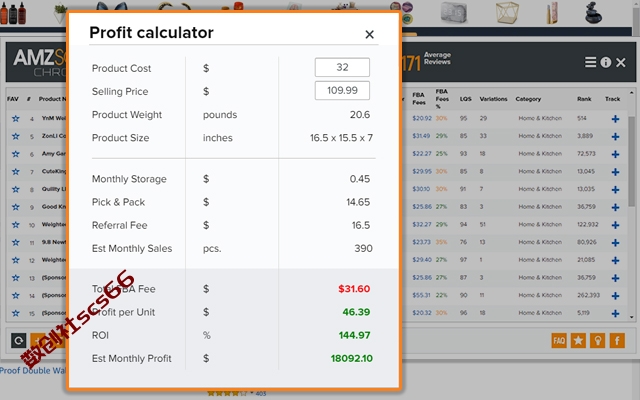640x400 pixels.
Task: Click the tabletop fountain thumbnail
Action: [593, 12]
